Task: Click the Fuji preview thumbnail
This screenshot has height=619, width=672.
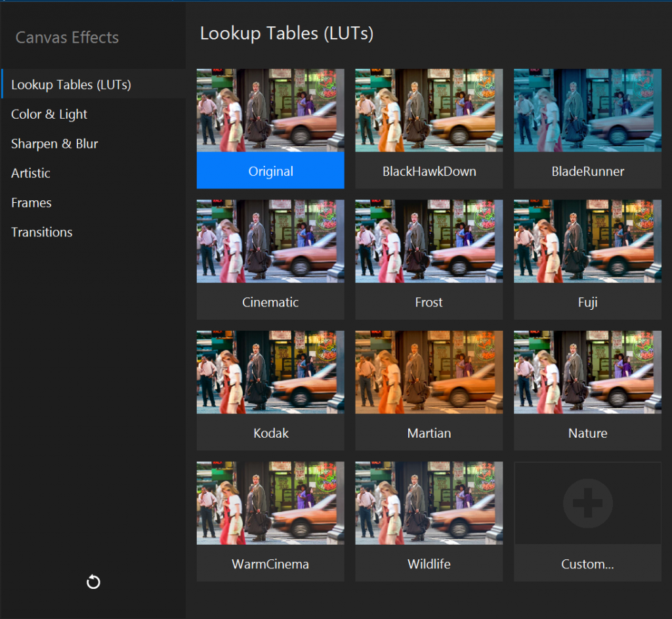Action: tap(587, 241)
